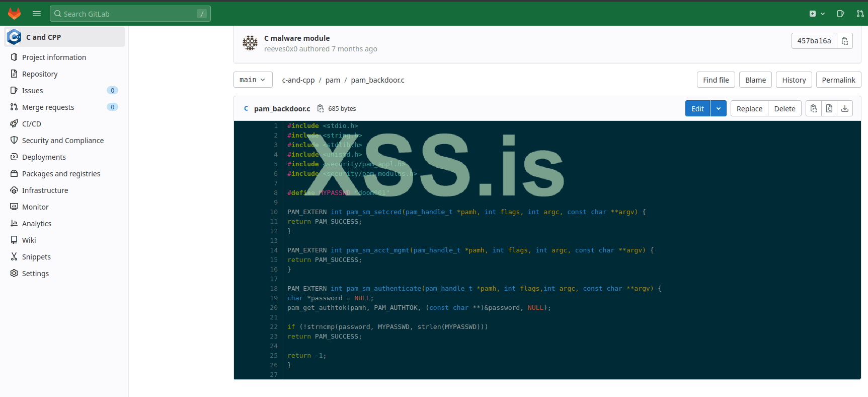Open the commit author avatar
Viewport: 868px width, 397px height.
[250, 43]
